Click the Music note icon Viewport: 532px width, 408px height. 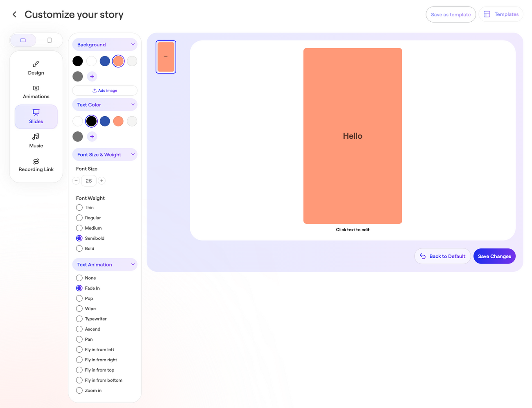tap(36, 137)
